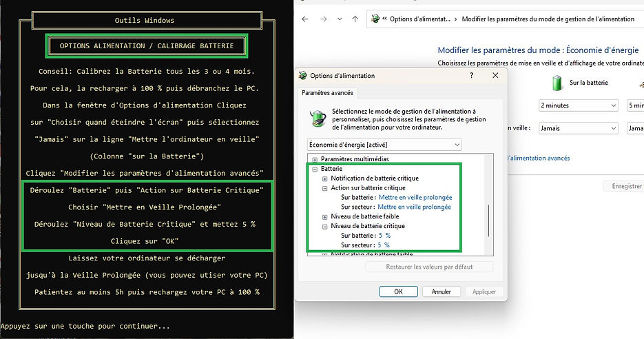Open the Jamais sleep dropdown on battery
Screen dimensions: 644x339
[579, 128]
